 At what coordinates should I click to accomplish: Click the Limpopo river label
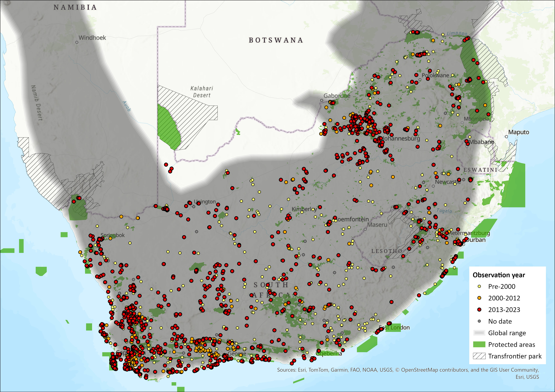[x=457, y=33]
